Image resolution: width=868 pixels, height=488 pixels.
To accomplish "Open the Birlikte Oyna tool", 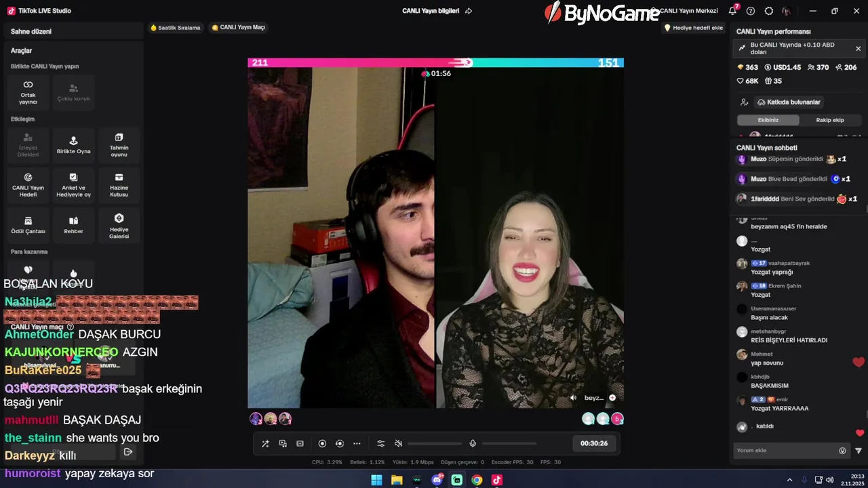I will click(x=73, y=145).
